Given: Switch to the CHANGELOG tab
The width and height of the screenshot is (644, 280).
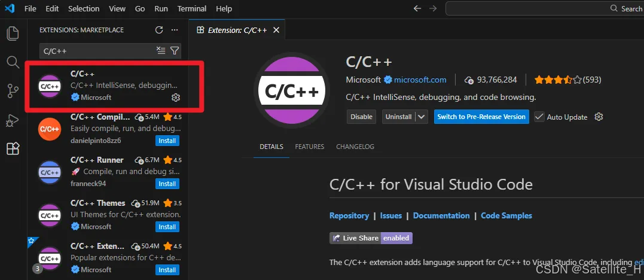Looking at the screenshot, I should tap(355, 147).
